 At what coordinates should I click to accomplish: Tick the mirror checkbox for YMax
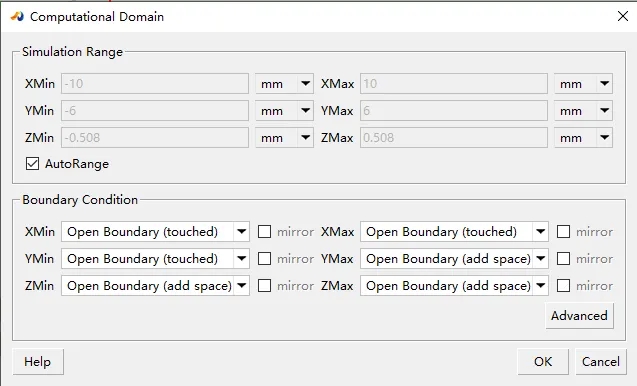click(563, 258)
